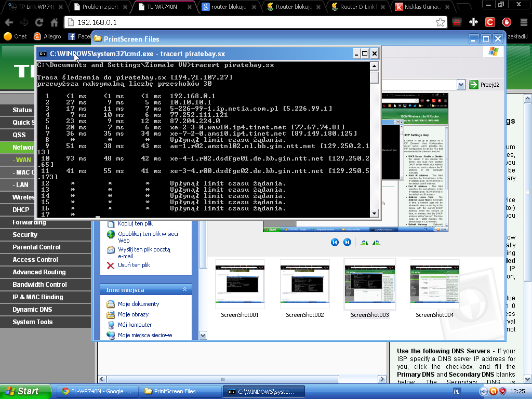
Task: Click the red stop-hand extension icon
Action: 507,22
